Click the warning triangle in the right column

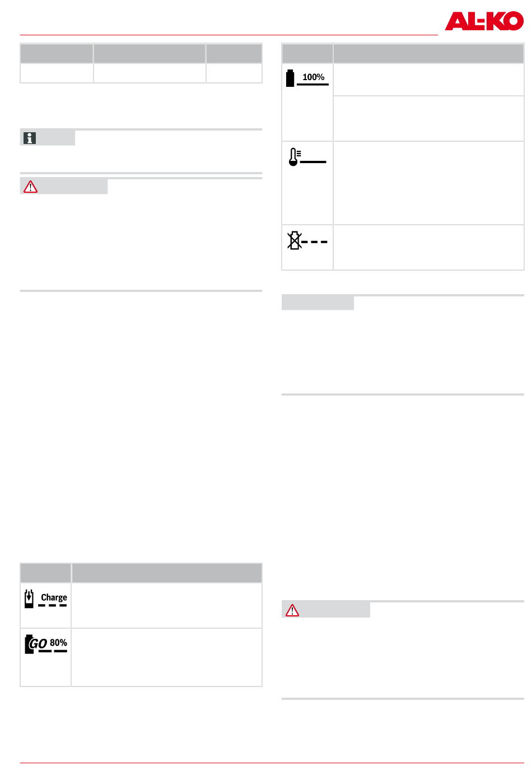(292, 610)
